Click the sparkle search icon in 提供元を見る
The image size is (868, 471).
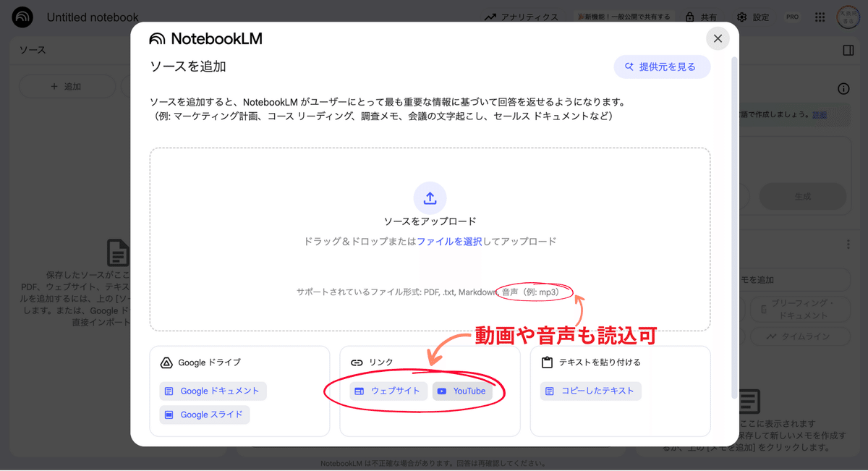point(629,67)
